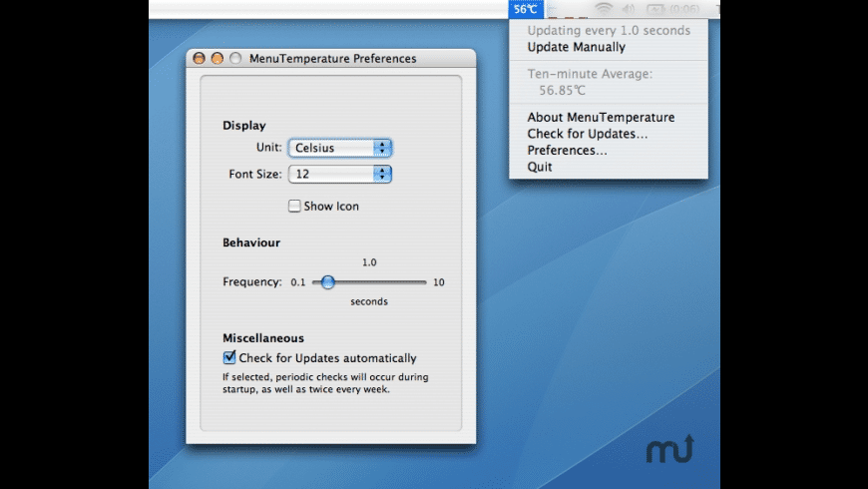Click the Frequency slider knob
Image resolution: width=868 pixels, height=489 pixels.
pos(327,282)
